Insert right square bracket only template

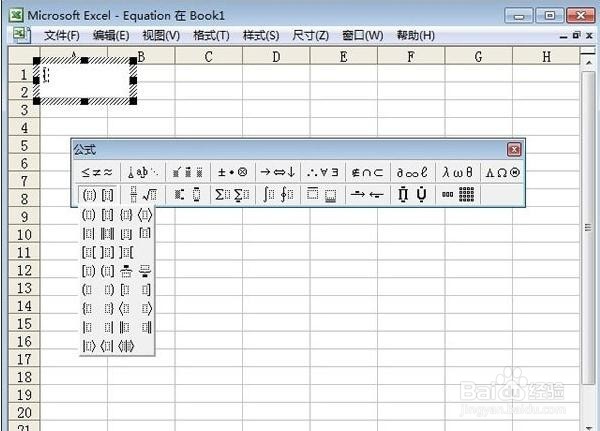coord(146,290)
